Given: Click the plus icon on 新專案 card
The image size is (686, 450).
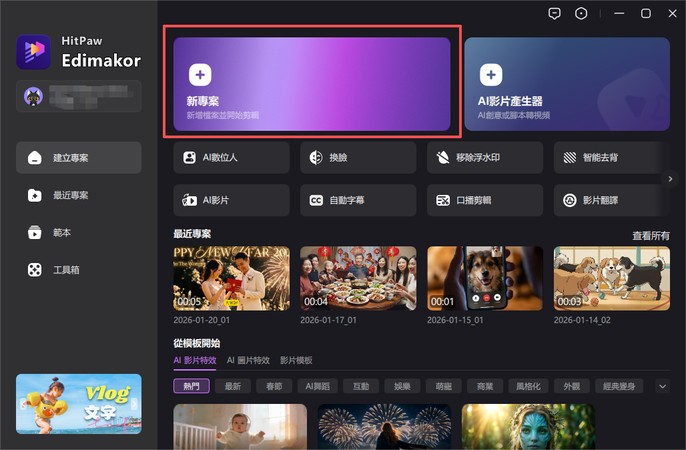Looking at the screenshot, I should pos(200,75).
